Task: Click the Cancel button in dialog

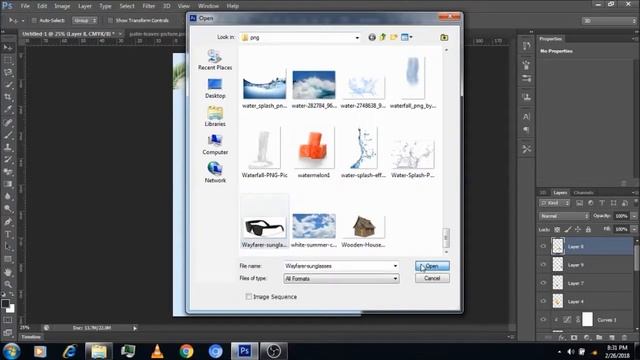Action: tap(432, 278)
